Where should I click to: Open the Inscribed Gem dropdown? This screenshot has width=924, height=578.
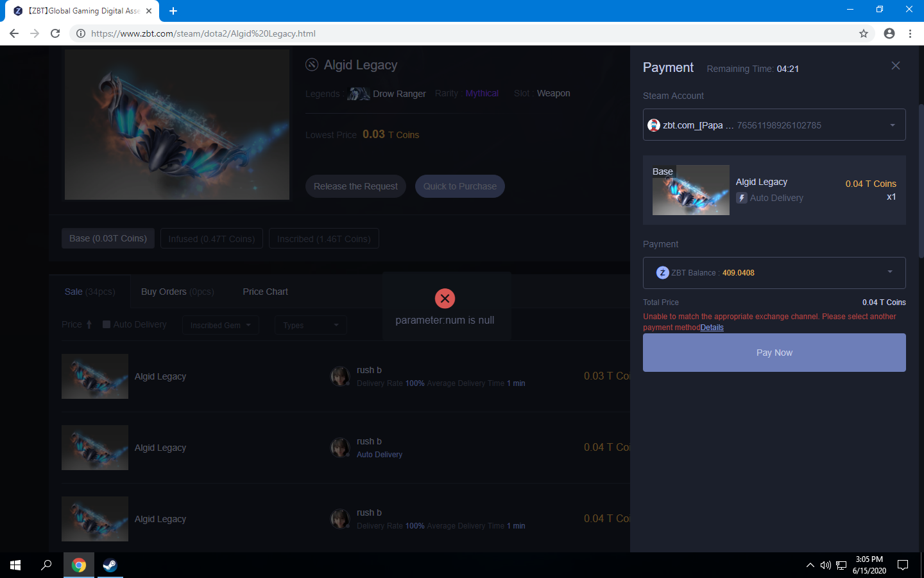pyautogui.click(x=221, y=325)
